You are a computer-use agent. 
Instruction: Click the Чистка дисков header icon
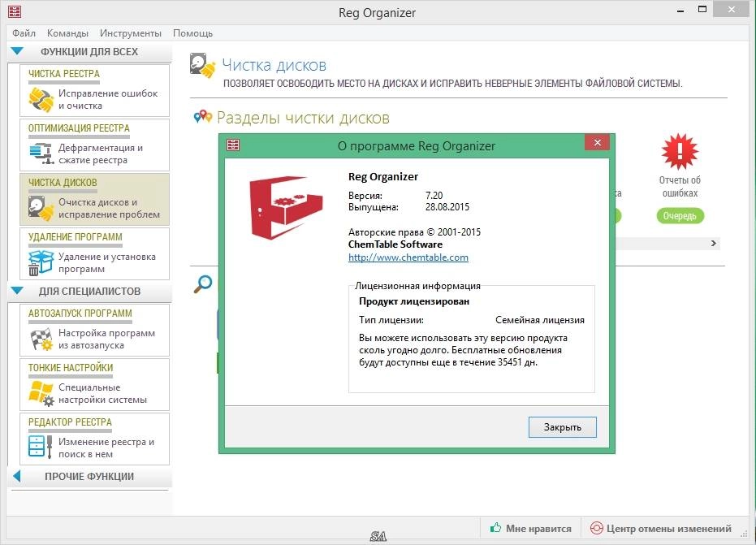202,66
